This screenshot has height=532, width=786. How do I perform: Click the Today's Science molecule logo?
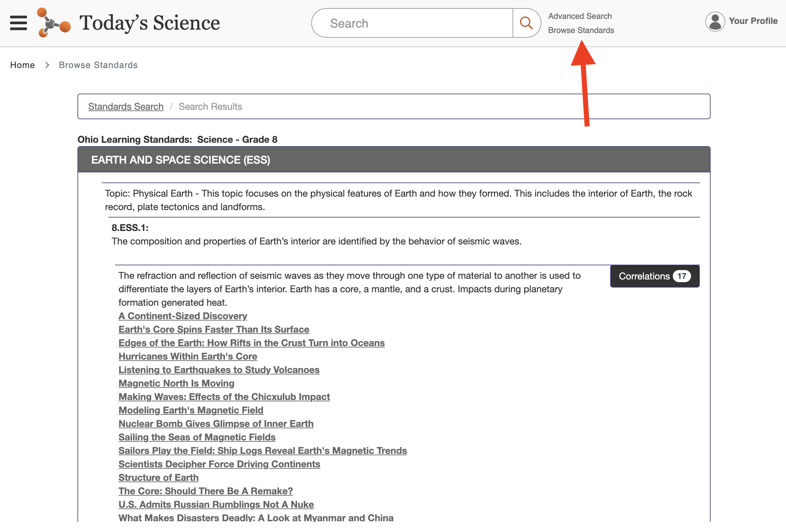pyautogui.click(x=54, y=23)
